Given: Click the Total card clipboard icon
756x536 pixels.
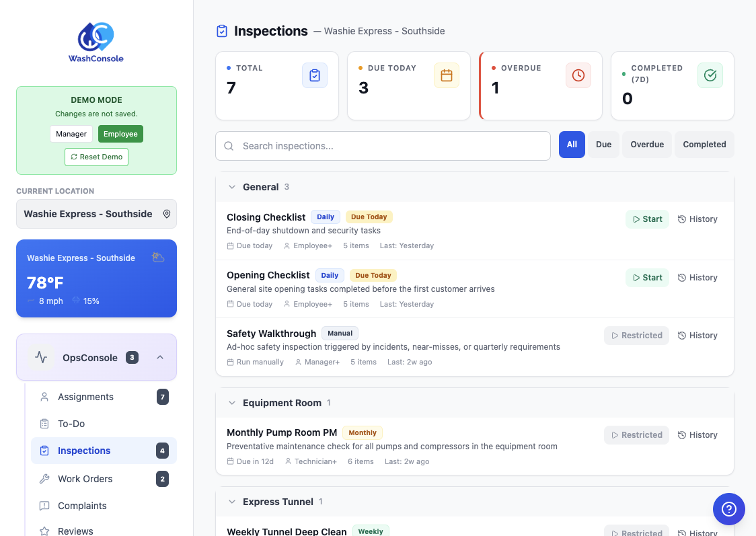Looking at the screenshot, I should coord(315,75).
